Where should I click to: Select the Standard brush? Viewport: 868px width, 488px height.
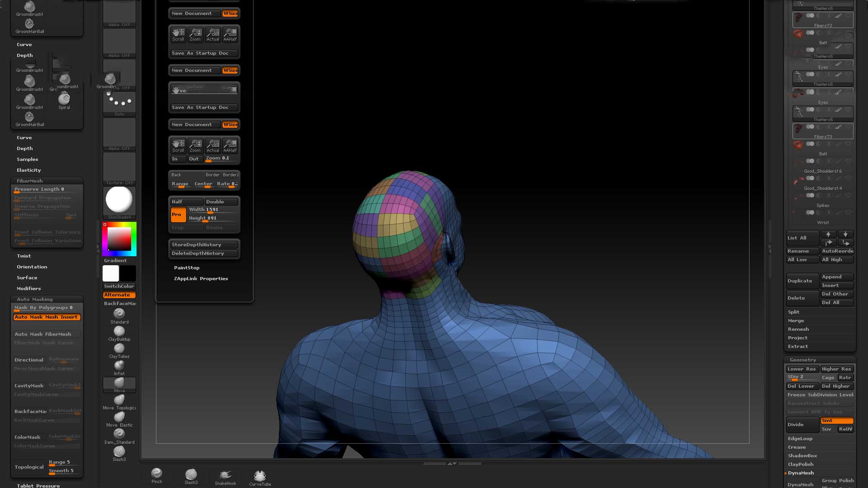coord(119,316)
